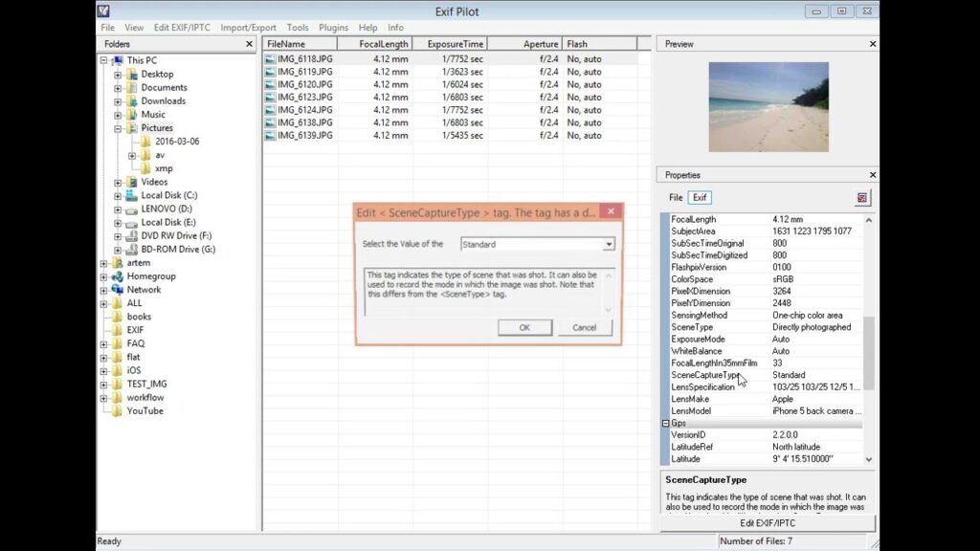Open the Tools menu
Viewport: 980px width, 551px height.
point(298,27)
